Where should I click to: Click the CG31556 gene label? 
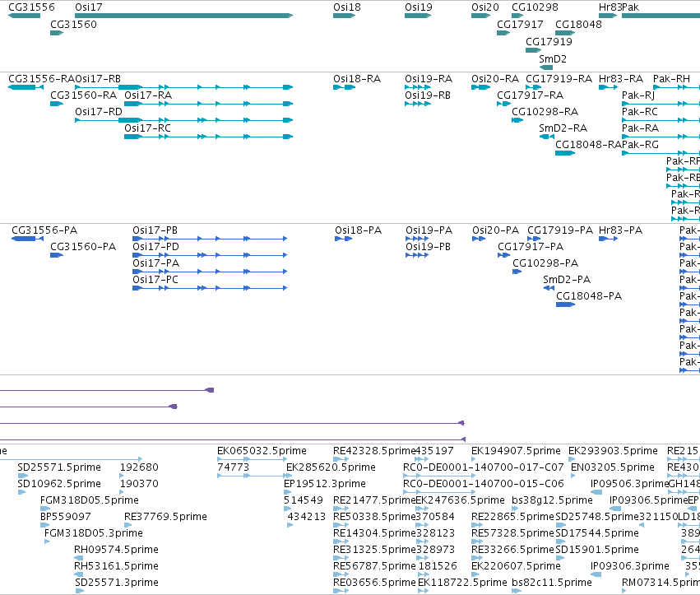[31, 7]
